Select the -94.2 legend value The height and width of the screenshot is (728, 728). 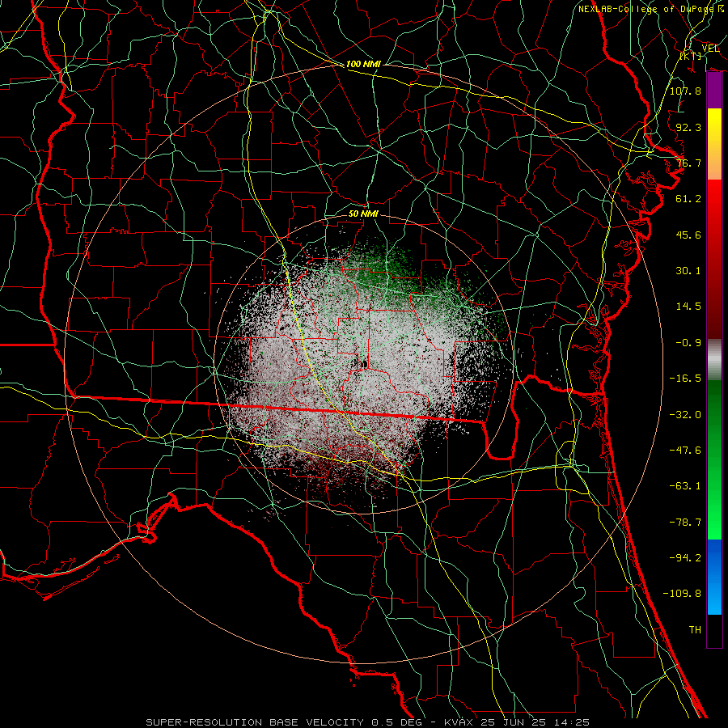pyautogui.click(x=685, y=558)
